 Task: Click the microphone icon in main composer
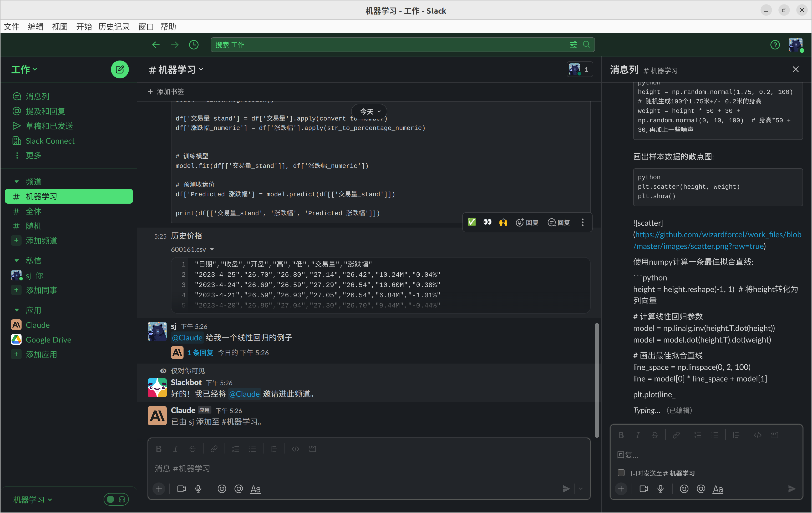pyautogui.click(x=198, y=489)
